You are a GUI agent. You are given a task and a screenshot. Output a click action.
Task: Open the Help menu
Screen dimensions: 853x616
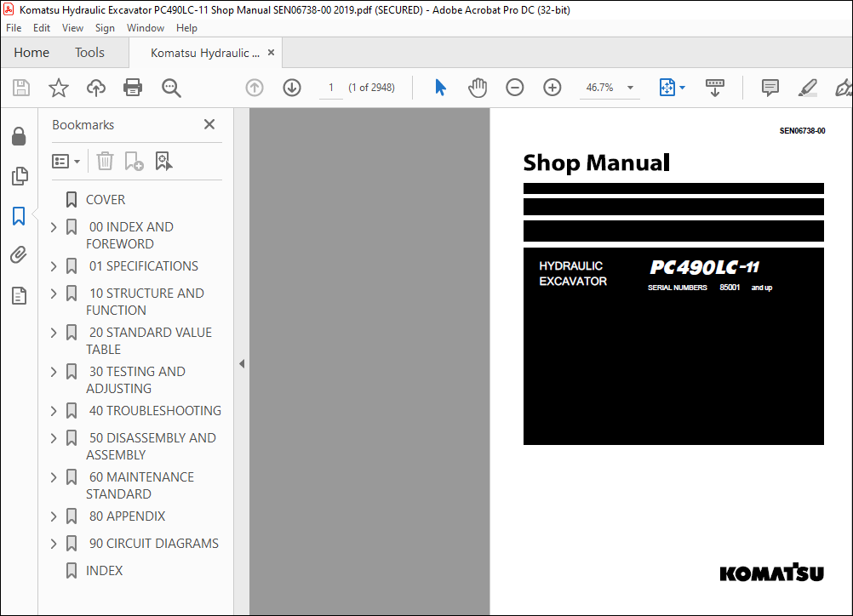tap(186, 28)
